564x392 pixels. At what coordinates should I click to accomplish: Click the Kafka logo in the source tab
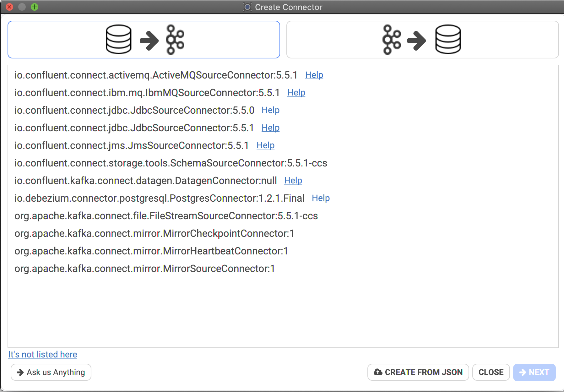(175, 40)
